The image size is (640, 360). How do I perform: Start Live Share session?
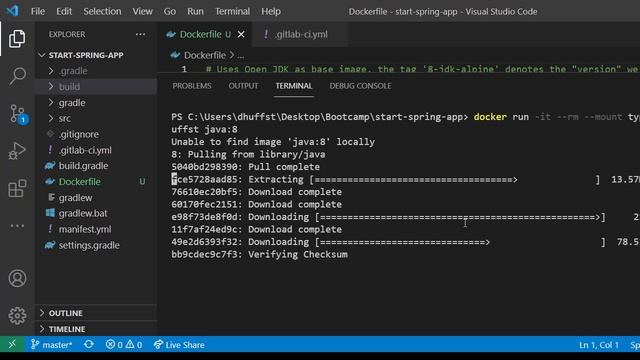[x=179, y=344]
